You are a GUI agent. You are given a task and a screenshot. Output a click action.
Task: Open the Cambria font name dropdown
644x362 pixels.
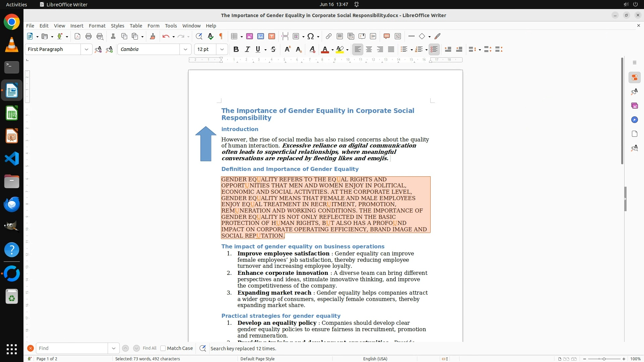185,49
